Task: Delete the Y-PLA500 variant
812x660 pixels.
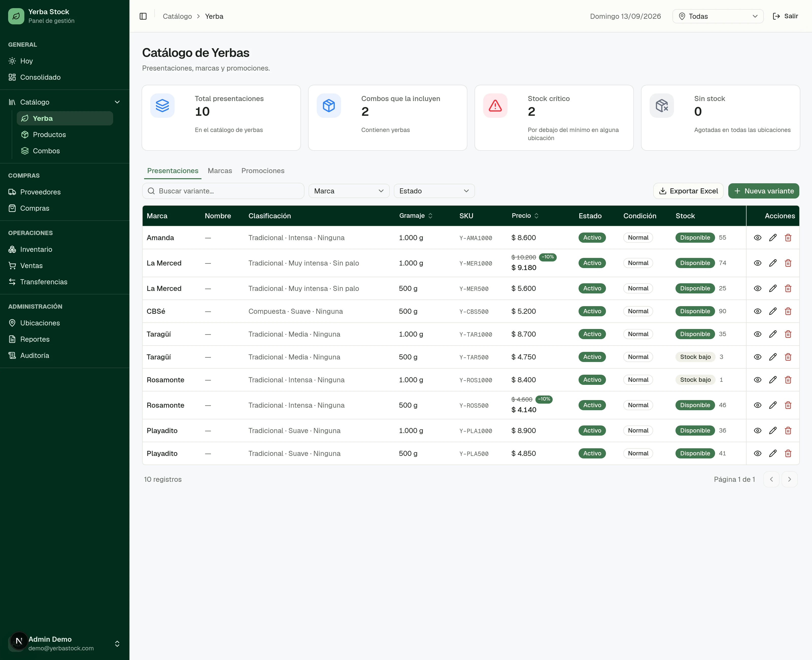Action: pyautogui.click(x=788, y=454)
